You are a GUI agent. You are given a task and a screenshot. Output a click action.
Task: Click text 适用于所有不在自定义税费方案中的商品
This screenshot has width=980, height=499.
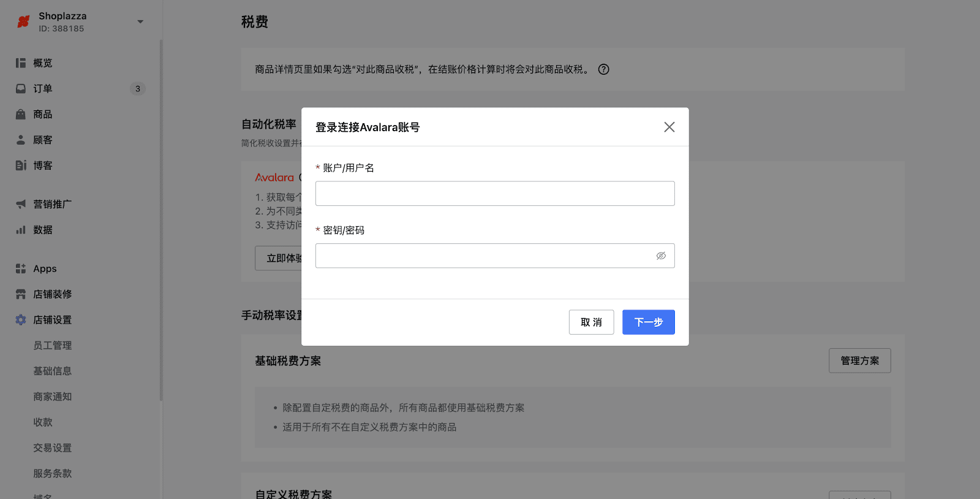[369, 427]
